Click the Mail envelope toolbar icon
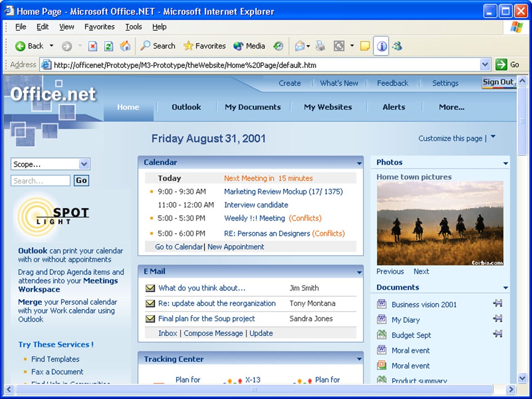The width and height of the screenshot is (532, 399). click(x=300, y=46)
